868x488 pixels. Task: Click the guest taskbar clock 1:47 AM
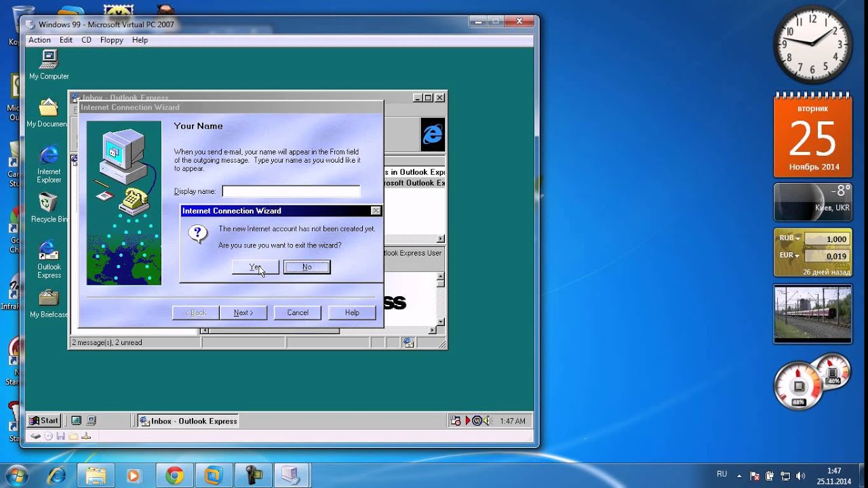(x=512, y=421)
